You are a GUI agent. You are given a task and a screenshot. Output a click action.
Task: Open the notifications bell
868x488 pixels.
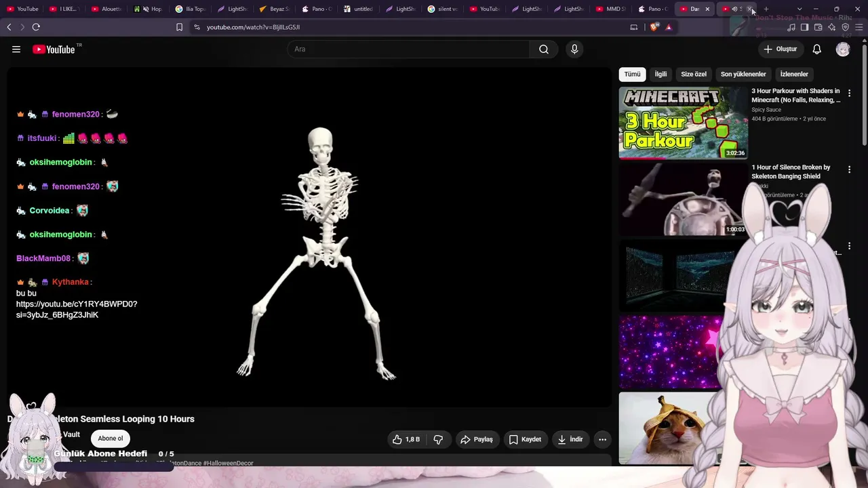[817, 49]
